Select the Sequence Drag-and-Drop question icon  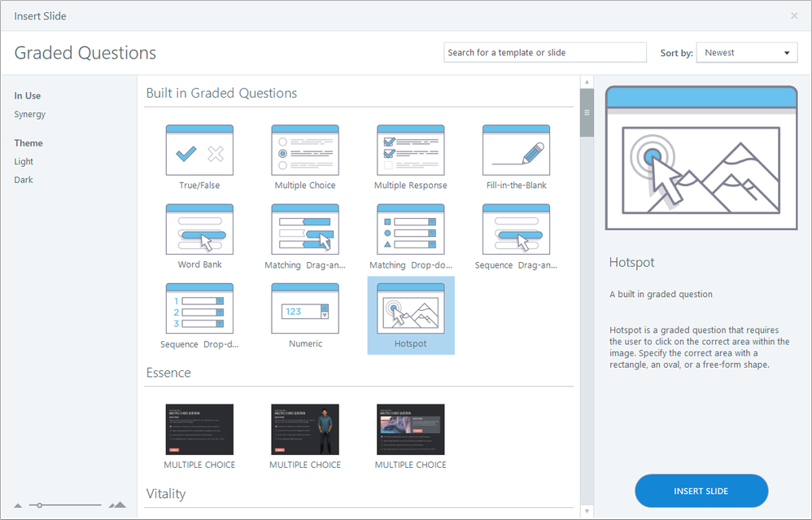click(517, 229)
